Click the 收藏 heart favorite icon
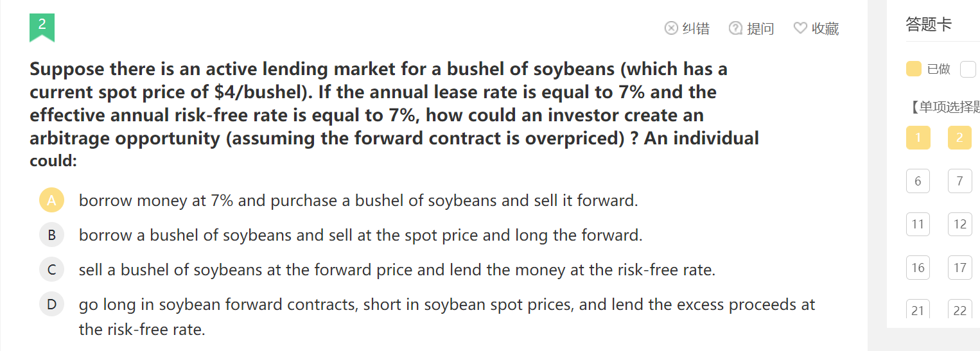 point(800,28)
